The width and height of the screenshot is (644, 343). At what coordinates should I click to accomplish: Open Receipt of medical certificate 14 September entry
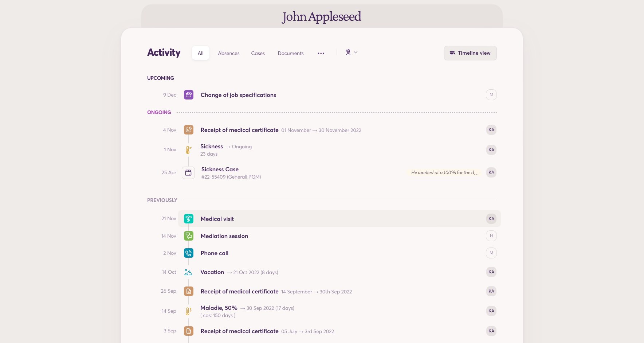(276, 292)
